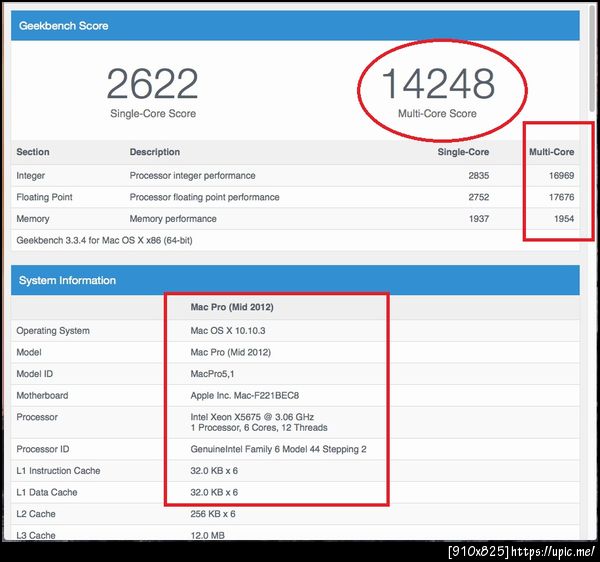
Task: Click the Multi-Core column header
Action: pyautogui.click(x=551, y=152)
